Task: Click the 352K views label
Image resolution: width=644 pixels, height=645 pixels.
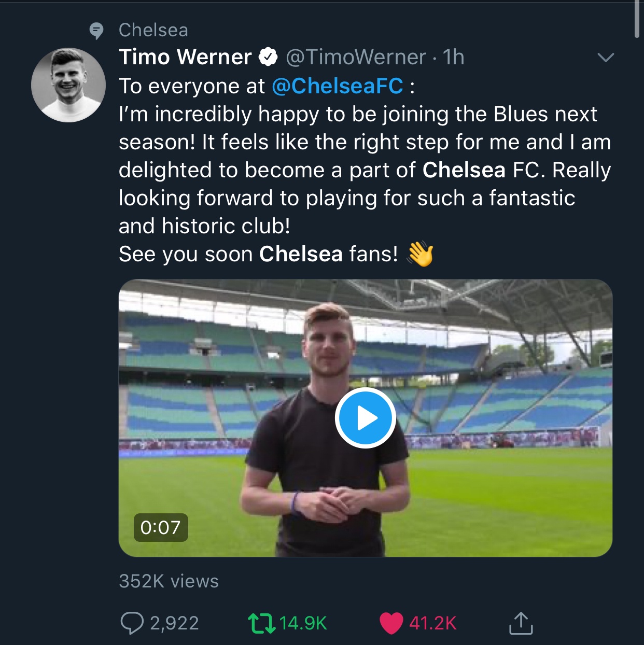Action: click(169, 581)
